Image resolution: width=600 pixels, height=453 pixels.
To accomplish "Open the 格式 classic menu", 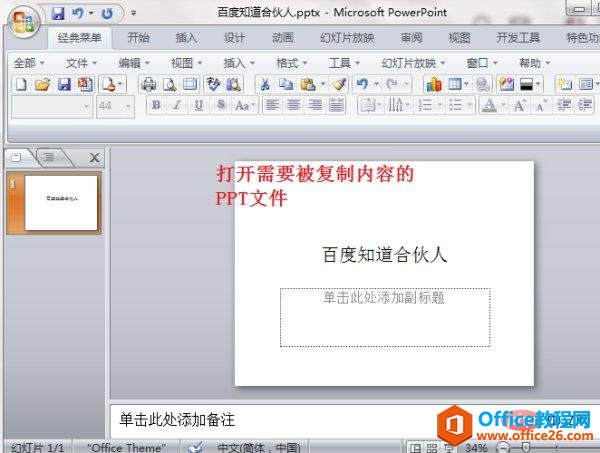I will click(x=292, y=63).
